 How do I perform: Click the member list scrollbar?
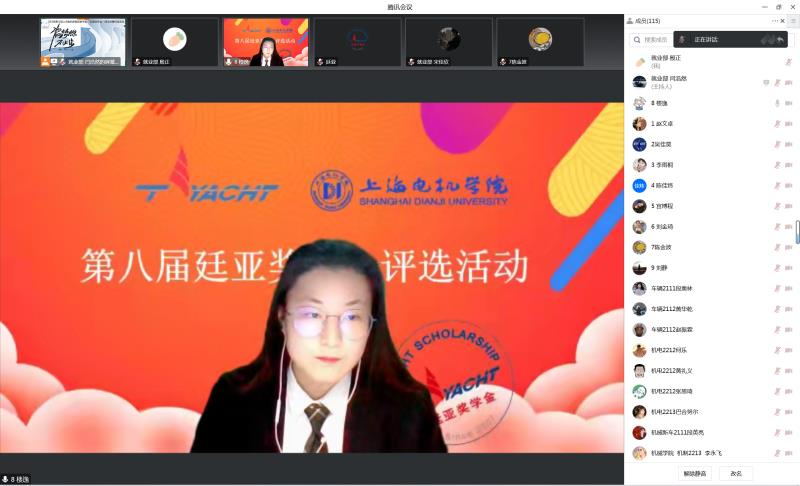click(797, 232)
